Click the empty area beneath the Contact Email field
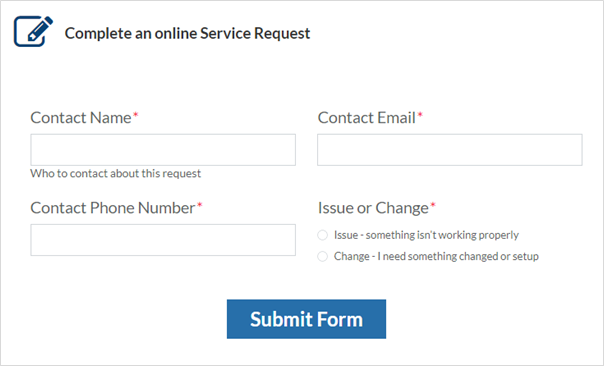Screen dimensions: 604x366 [x=450, y=181]
